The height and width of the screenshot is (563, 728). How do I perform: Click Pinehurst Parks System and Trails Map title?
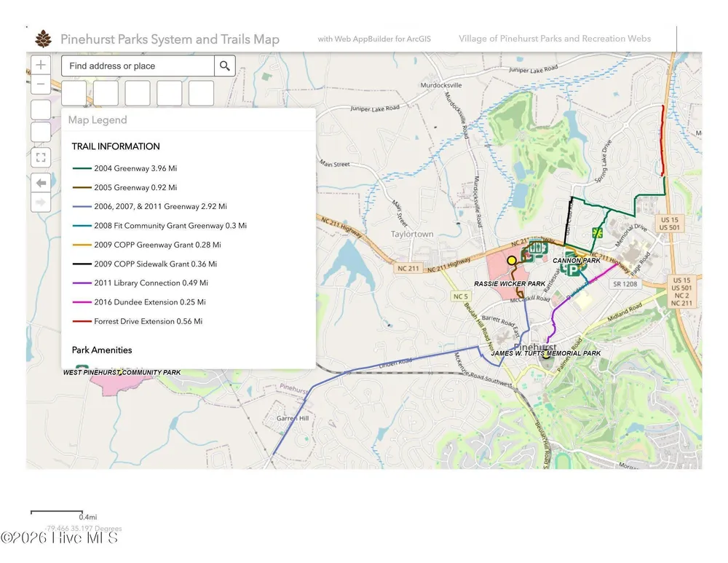(x=170, y=39)
